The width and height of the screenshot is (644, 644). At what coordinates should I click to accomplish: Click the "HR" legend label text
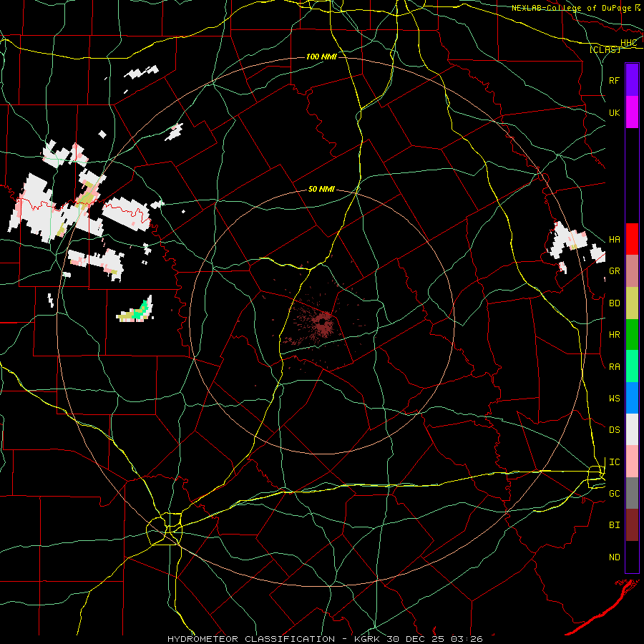614,335
